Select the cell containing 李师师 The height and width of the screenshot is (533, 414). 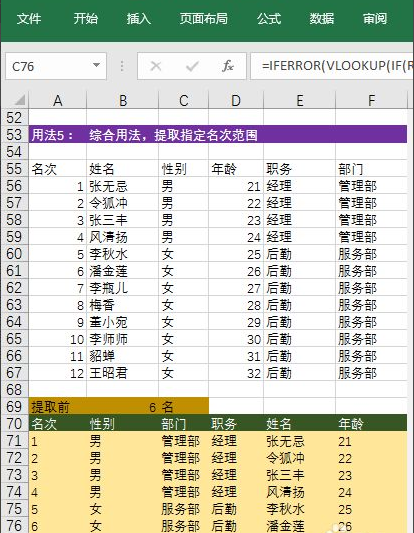tap(122, 339)
